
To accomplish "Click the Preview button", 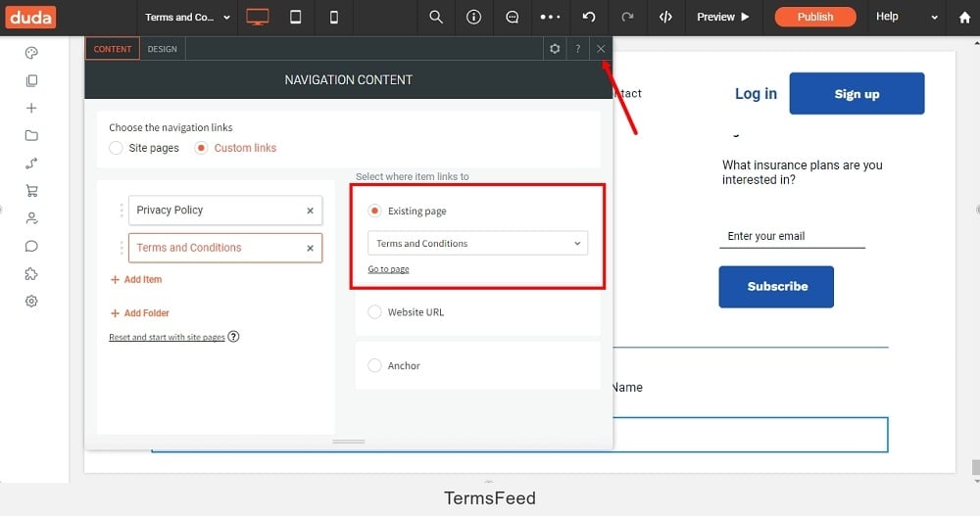I will click(722, 17).
